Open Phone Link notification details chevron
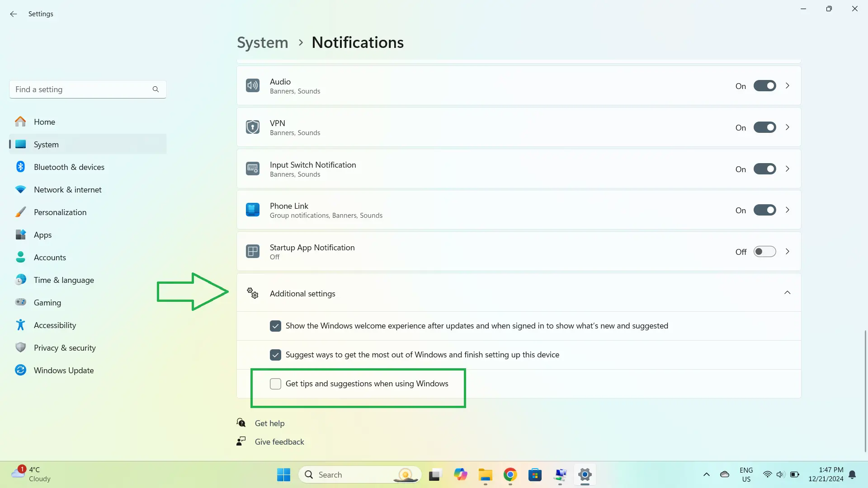 787,210
